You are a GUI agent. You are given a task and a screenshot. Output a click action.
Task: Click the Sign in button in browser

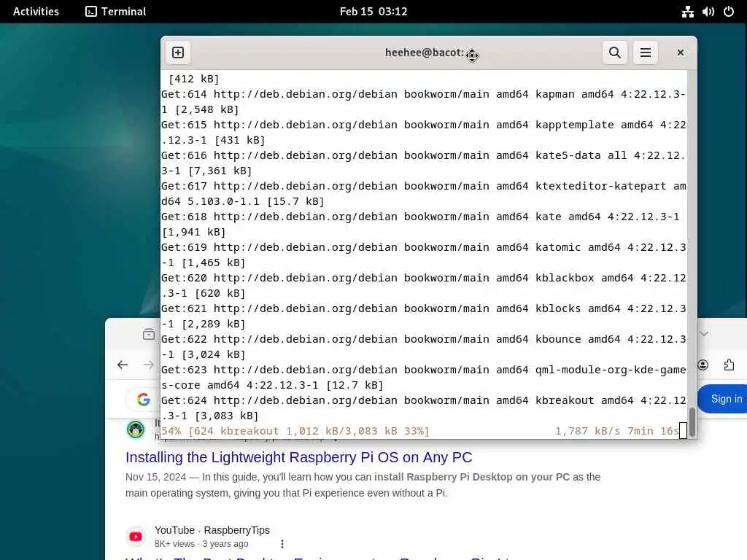[x=724, y=399]
